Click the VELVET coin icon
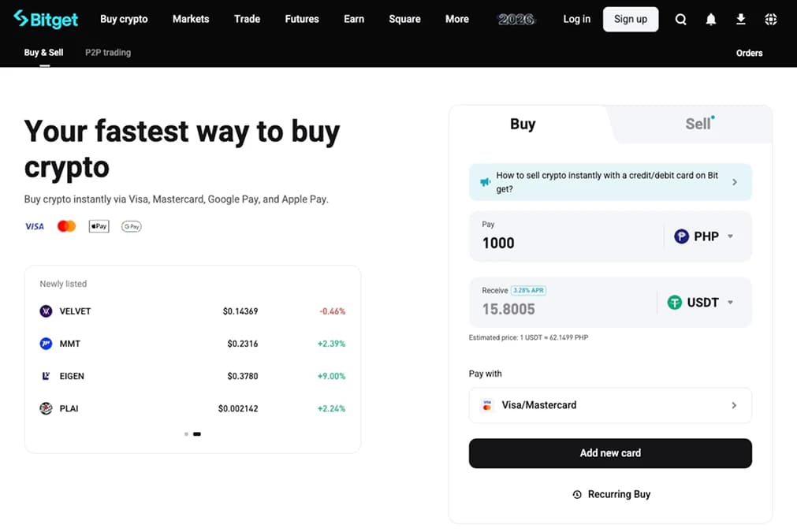797x532 pixels. [x=46, y=311]
